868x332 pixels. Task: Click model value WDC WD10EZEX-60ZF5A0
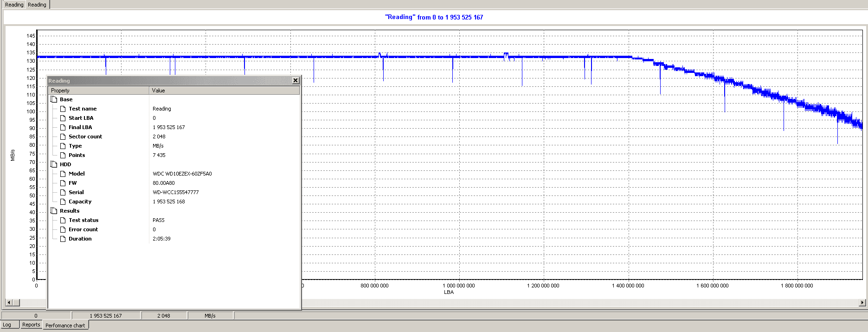coord(182,174)
